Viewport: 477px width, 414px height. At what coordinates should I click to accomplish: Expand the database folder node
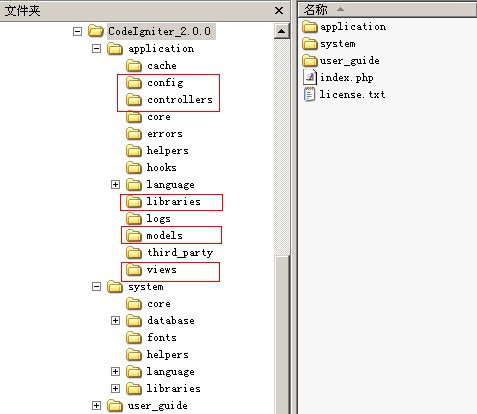pos(115,320)
